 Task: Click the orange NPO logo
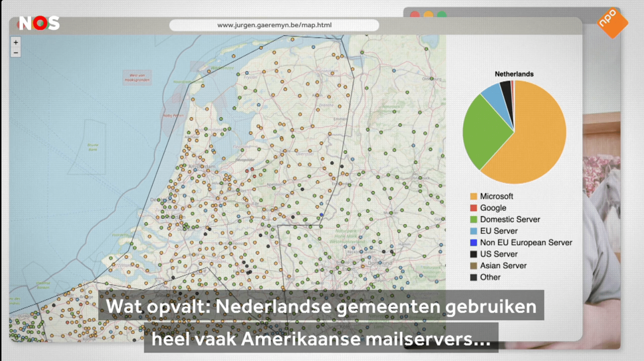612,23
